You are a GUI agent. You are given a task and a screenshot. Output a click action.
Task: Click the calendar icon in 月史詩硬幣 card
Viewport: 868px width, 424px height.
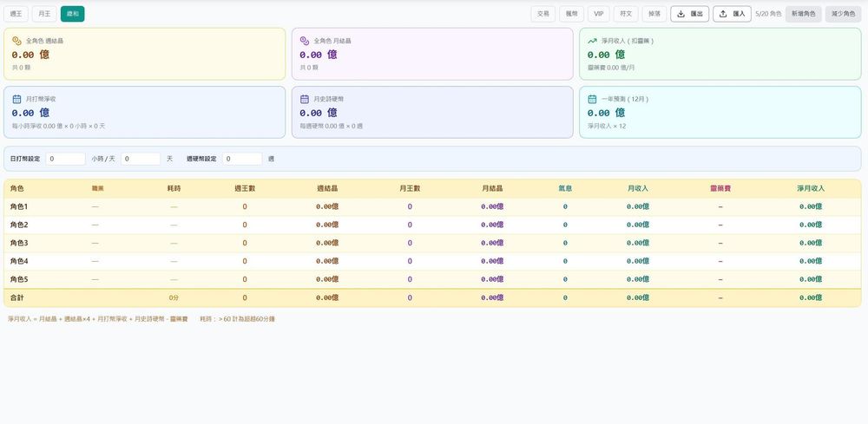click(x=305, y=99)
